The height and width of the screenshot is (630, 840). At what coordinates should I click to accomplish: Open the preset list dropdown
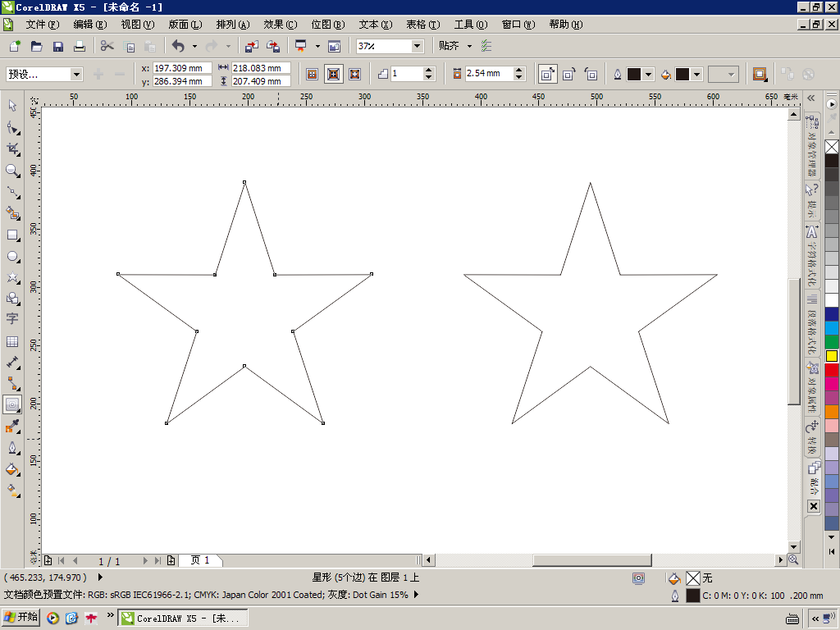pos(76,74)
